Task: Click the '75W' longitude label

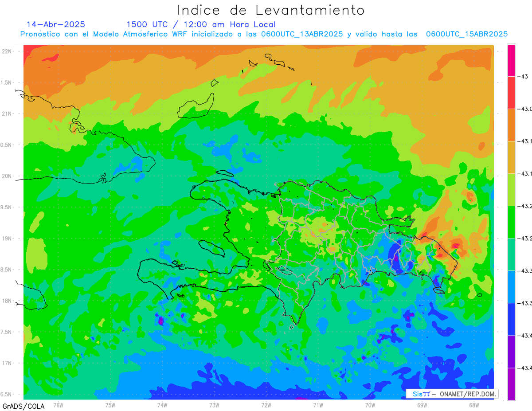Action: point(110,405)
